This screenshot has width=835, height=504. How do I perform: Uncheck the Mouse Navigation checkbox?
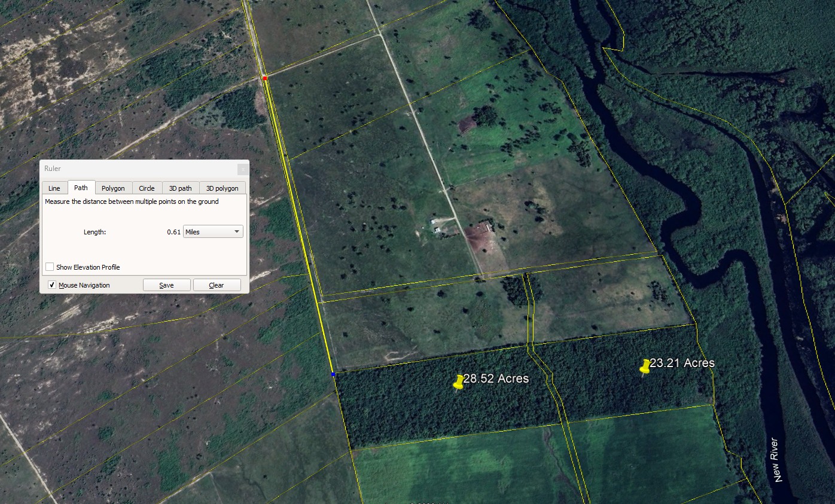[x=51, y=285]
